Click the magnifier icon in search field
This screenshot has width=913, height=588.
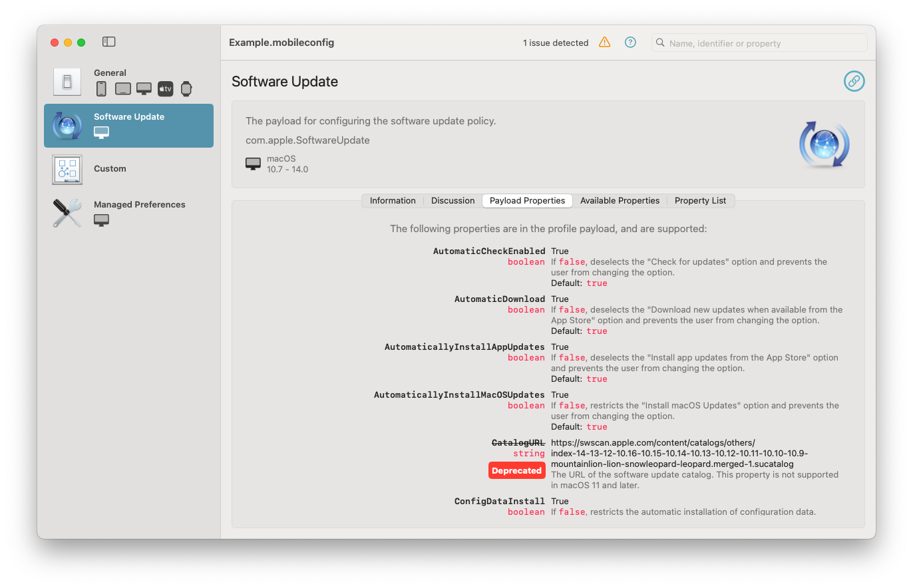pyautogui.click(x=660, y=43)
